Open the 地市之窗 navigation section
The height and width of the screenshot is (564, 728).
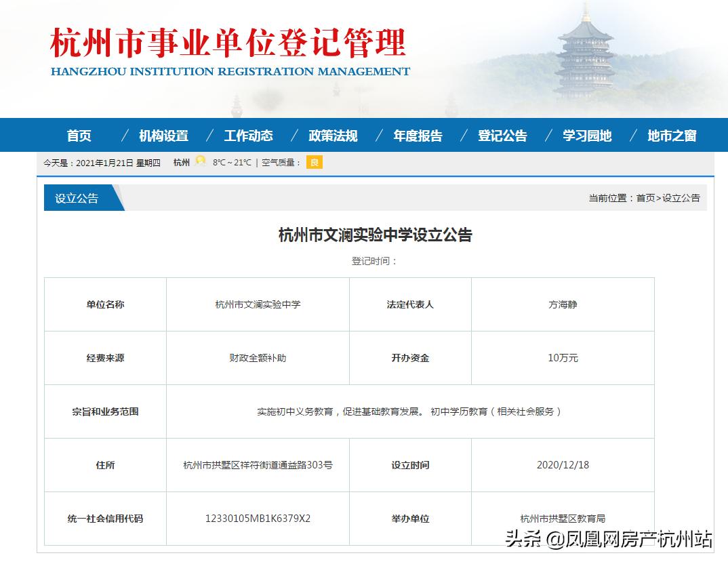tap(672, 136)
